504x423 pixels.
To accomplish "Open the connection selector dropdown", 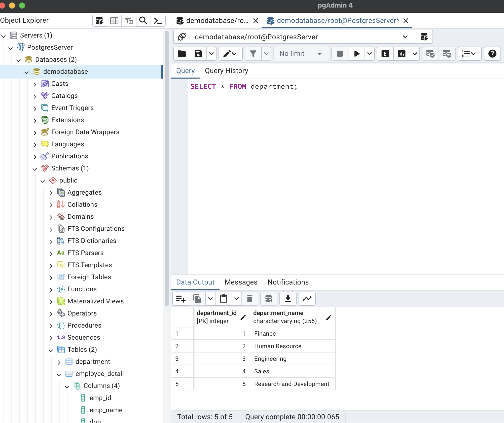I will (x=303, y=37).
